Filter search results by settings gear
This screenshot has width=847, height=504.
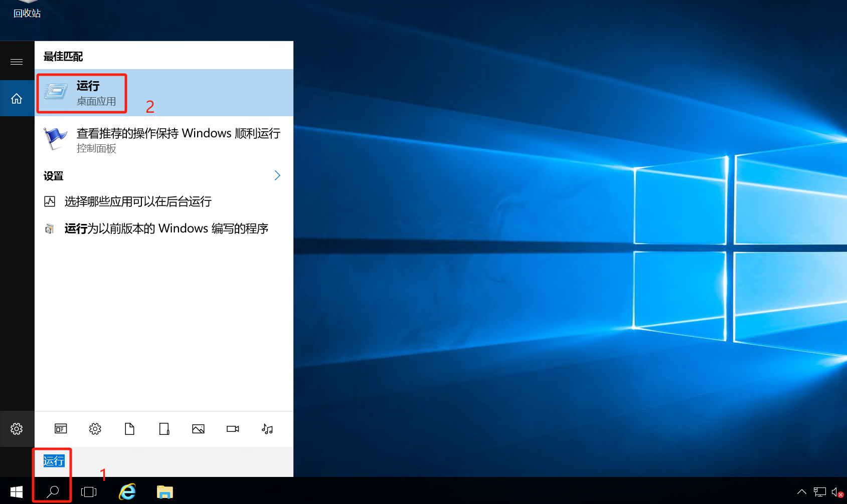pyautogui.click(x=95, y=429)
